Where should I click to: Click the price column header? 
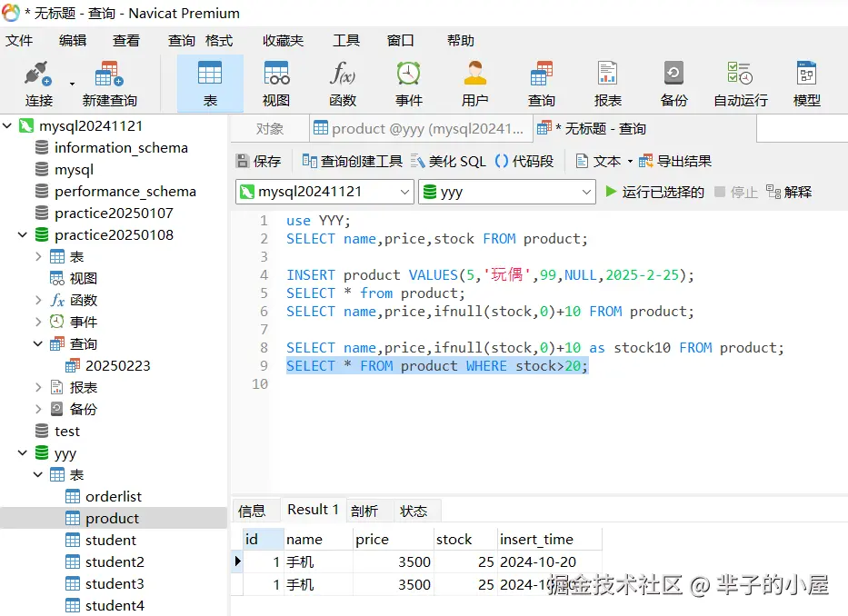click(x=394, y=539)
